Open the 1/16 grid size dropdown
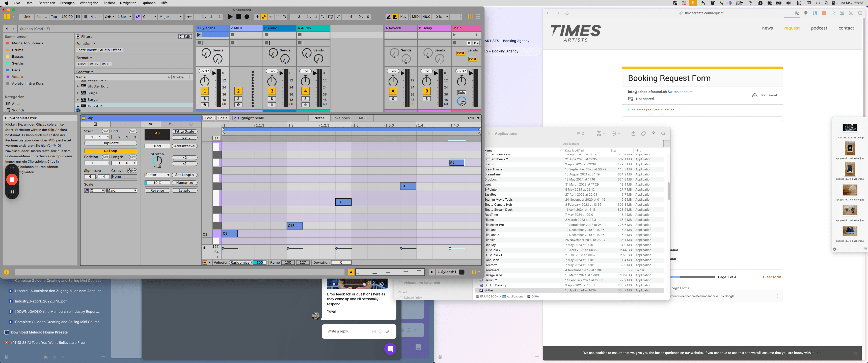The width and height of the screenshot is (868, 363). click(473, 118)
